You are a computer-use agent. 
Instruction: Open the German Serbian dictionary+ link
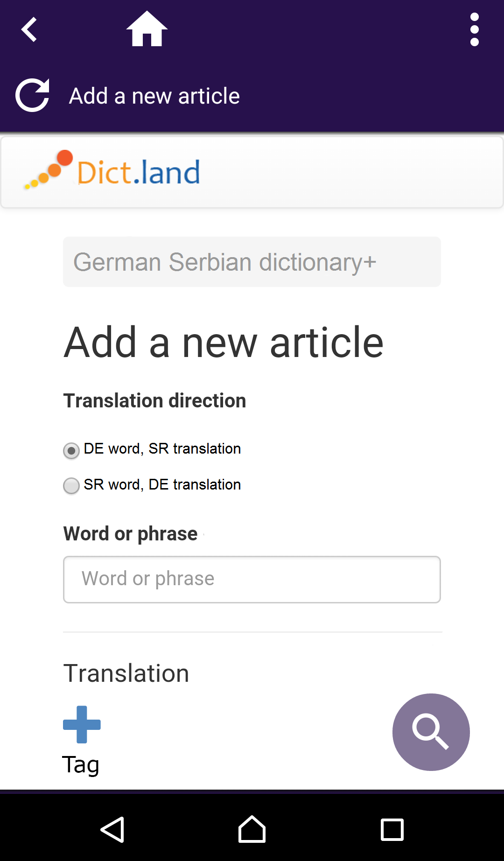[x=225, y=262]
